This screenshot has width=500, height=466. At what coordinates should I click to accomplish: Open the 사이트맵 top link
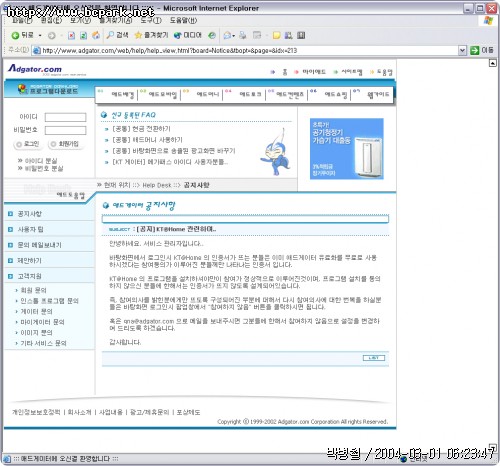(x=352, y=72)
